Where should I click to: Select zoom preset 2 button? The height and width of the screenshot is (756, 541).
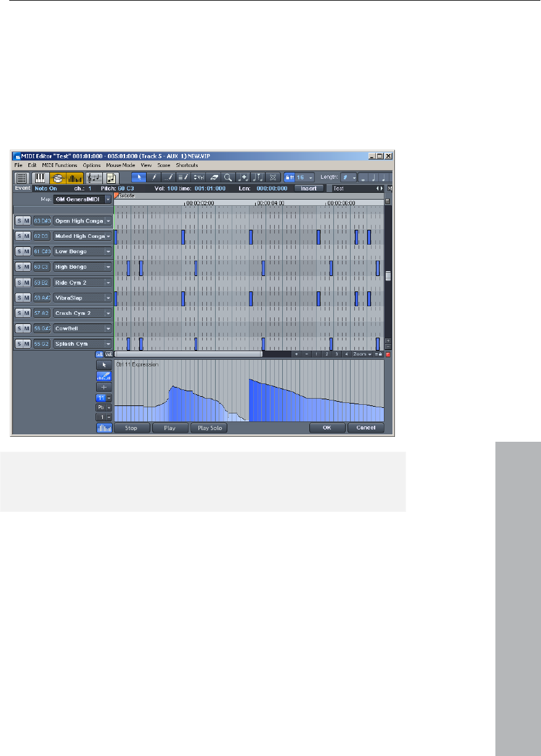click(327, 354)
